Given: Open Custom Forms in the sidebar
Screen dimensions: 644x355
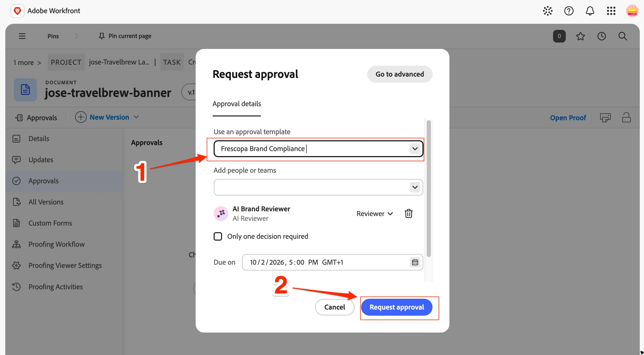Looking at the screenshot, I should 64,223.
